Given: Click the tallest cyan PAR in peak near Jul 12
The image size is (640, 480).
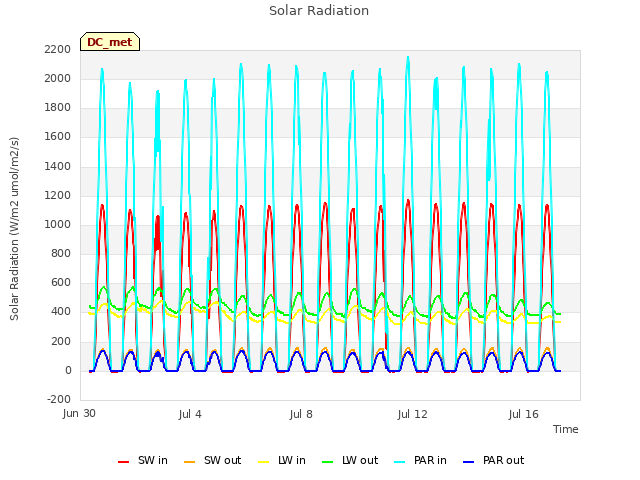Looking at the screenshot, I should coord(408,58).
